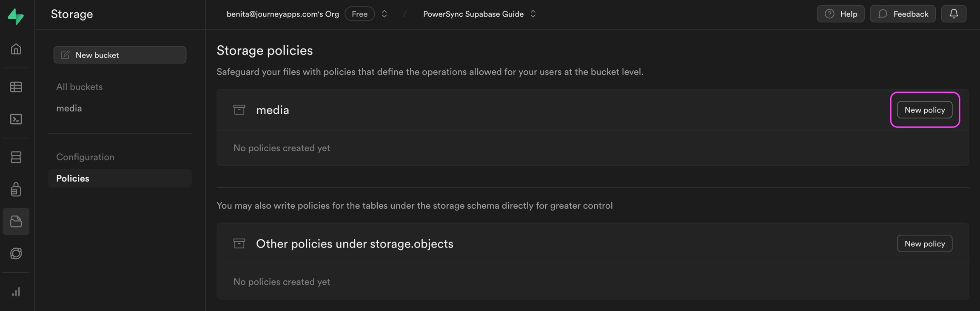The width and height of the screenshot is (980, 311).
Task: Open the Supabase logo home link
Action: click(16, 16)
